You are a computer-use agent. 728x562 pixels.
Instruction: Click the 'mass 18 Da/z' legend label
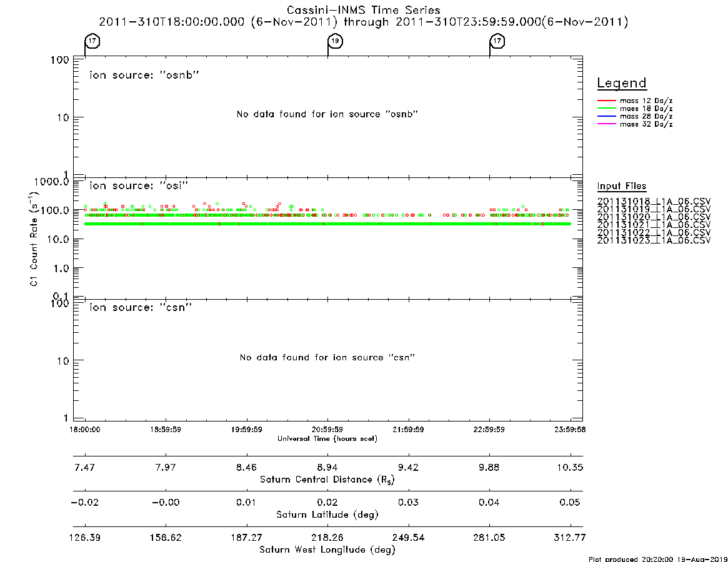(646, 109)
